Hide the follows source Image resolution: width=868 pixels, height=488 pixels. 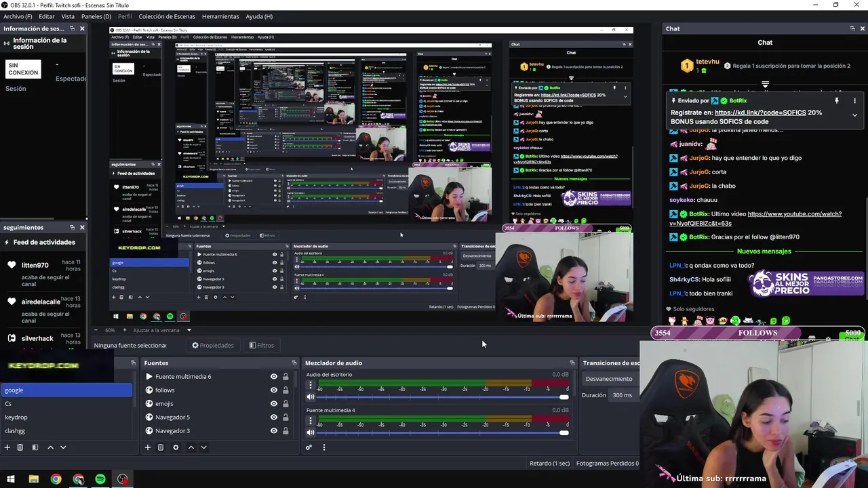274,390
